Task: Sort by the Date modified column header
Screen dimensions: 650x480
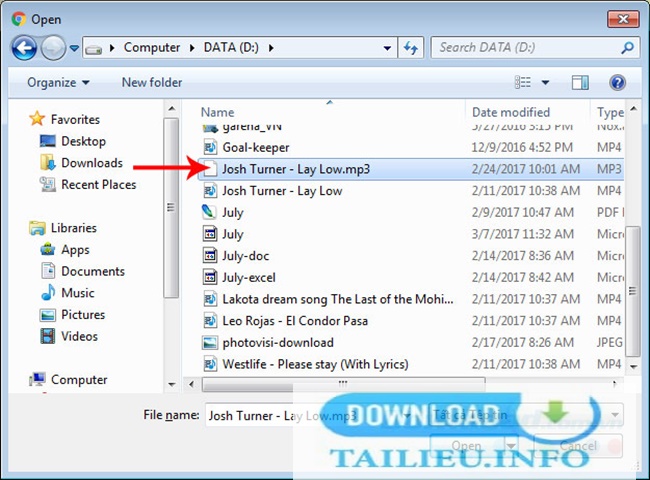Action: tap(511, 112)
